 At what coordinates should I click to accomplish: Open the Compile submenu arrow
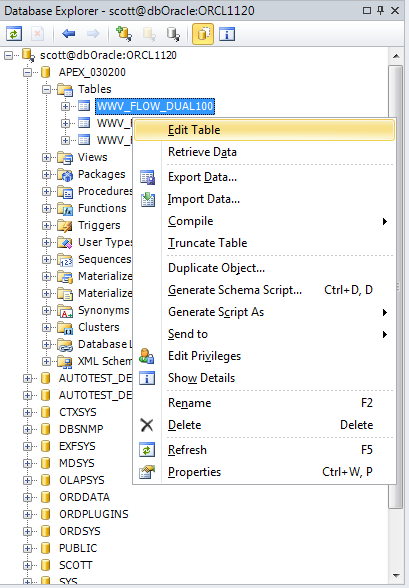point(385,221)
